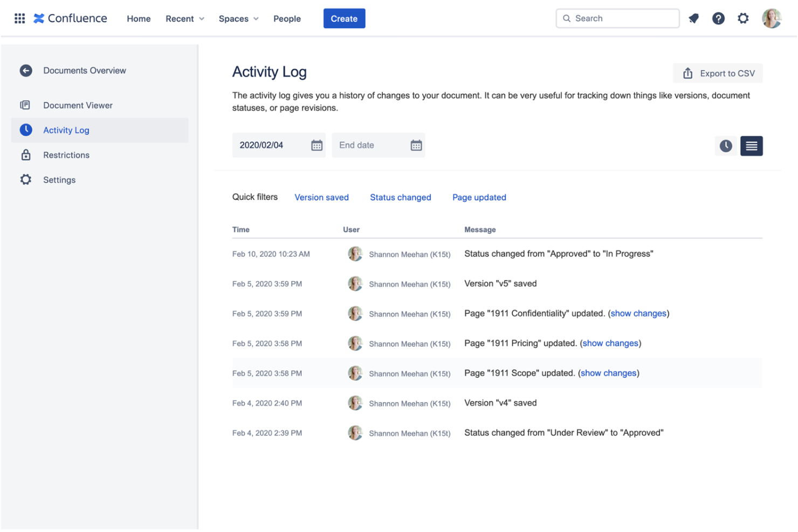Open the Confluence app switcher grid

19,18
